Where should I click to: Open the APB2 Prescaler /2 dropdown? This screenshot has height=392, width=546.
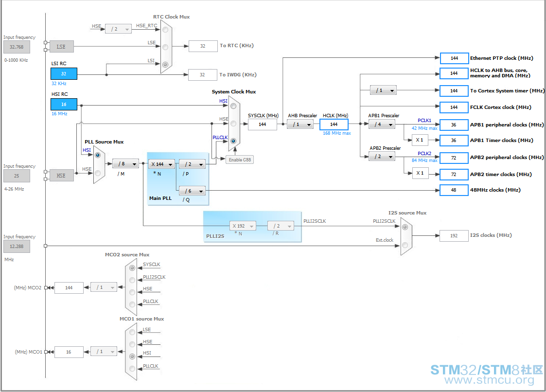pos(382,157)
